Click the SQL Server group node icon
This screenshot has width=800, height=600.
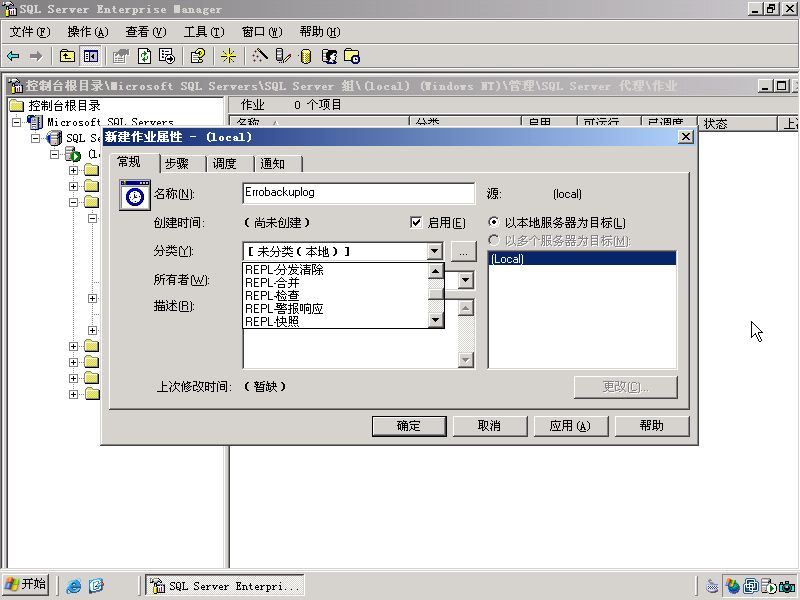point(54,138)
